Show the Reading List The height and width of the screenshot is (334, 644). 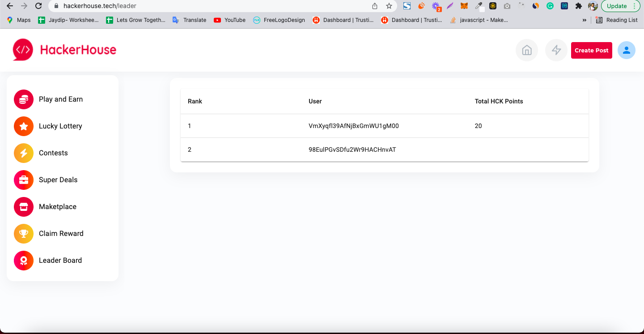616,20
